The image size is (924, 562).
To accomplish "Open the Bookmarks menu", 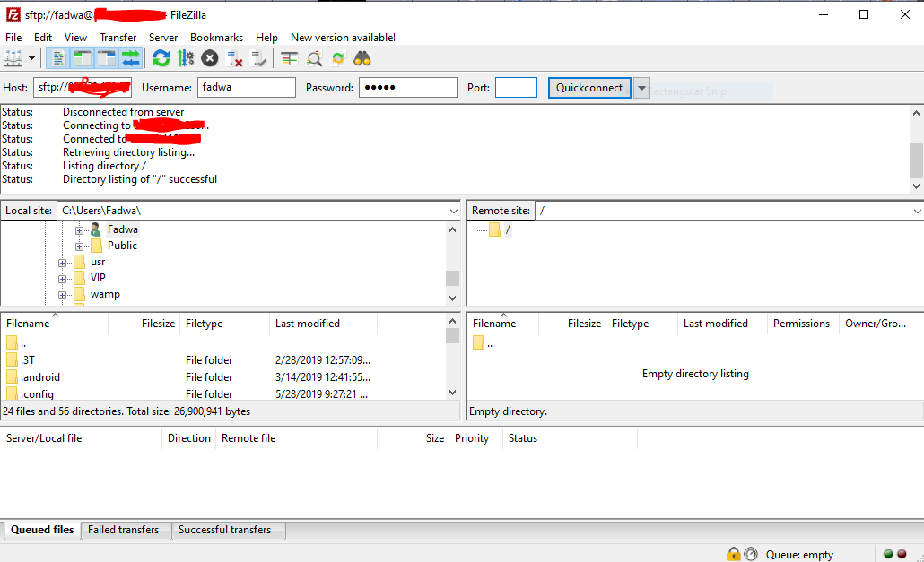I will 216,37.
